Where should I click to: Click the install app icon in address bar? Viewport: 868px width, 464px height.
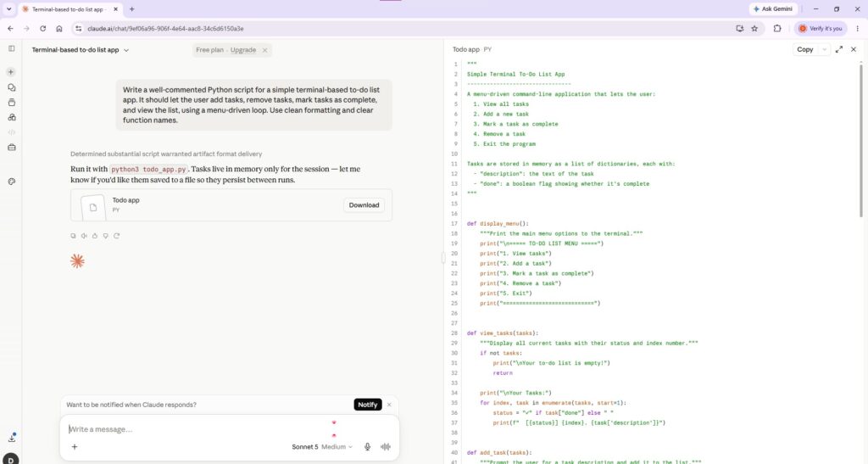click(739, 28)
